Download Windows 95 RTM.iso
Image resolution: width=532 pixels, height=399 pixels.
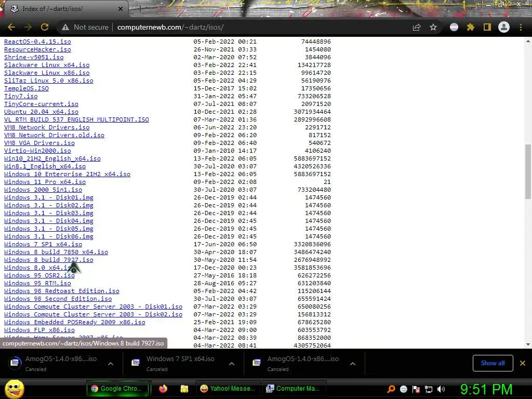pyautogui.click(x=37, y=283)
